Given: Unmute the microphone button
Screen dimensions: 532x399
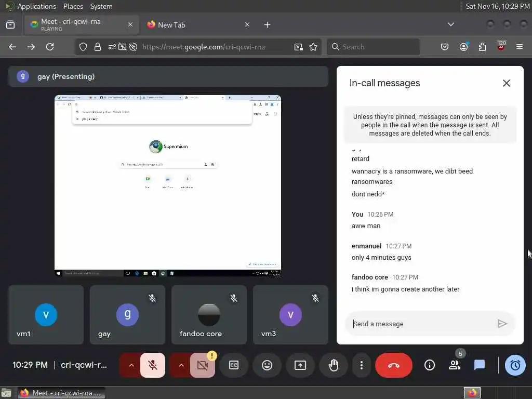Looking at the screenshot, I should 153,365.
